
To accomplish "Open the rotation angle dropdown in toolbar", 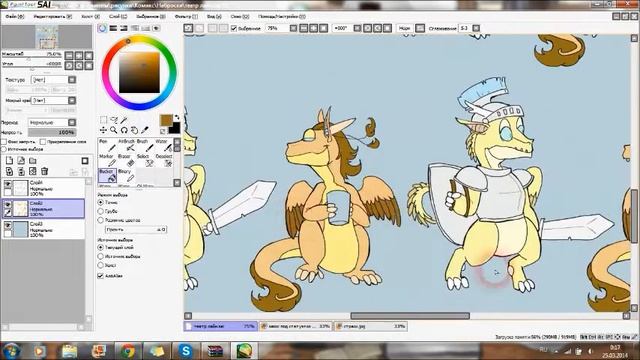I will click(357, 28).
